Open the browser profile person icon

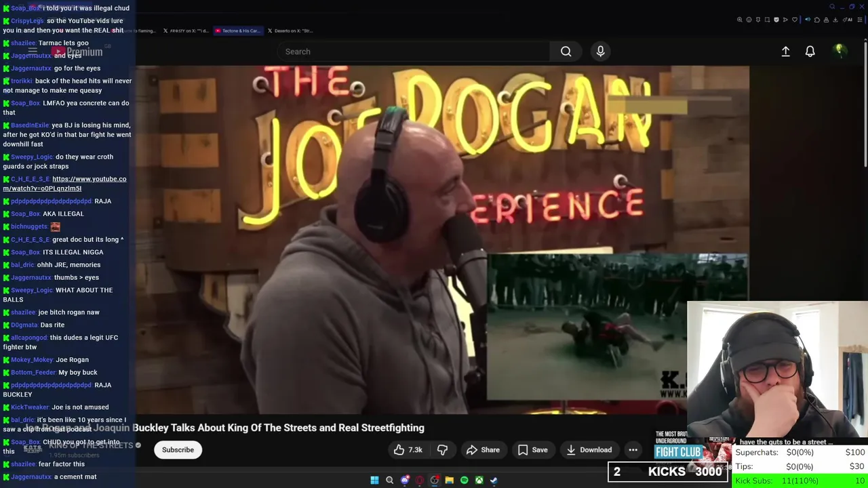[826, 20]
